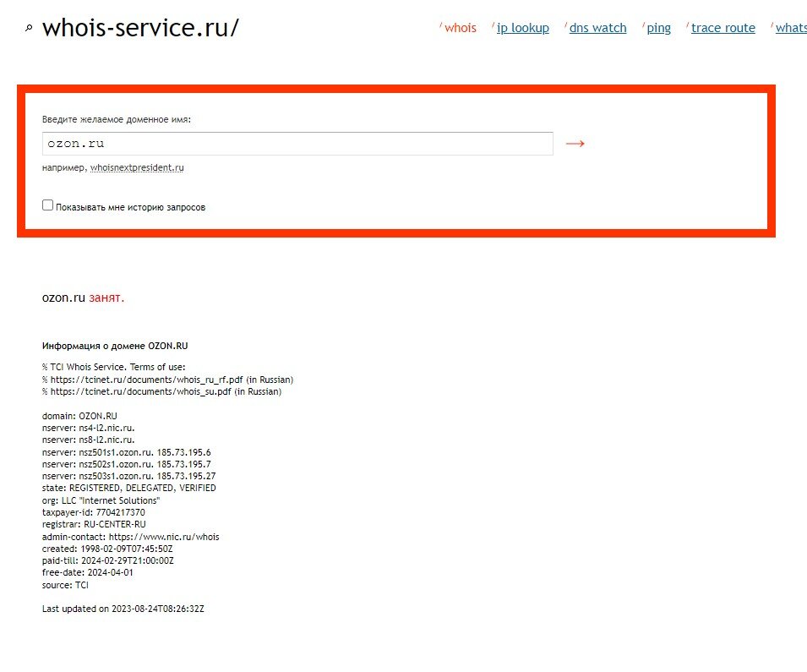Click the Показывать мне историю запросов label

tap(130, 207)
